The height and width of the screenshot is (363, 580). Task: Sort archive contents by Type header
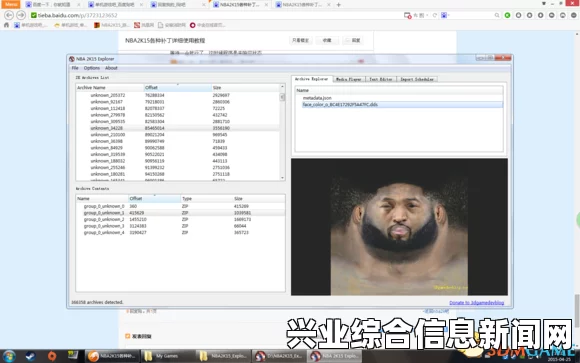(x=207, y=199)
